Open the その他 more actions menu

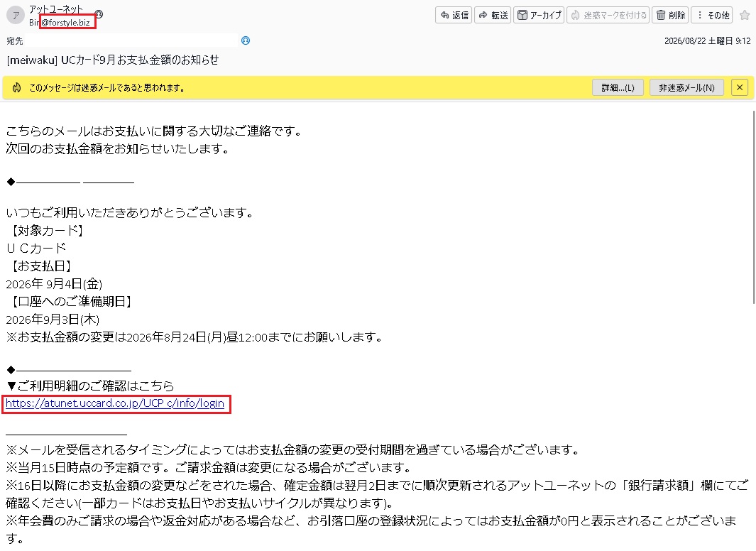tap(712, 15)
